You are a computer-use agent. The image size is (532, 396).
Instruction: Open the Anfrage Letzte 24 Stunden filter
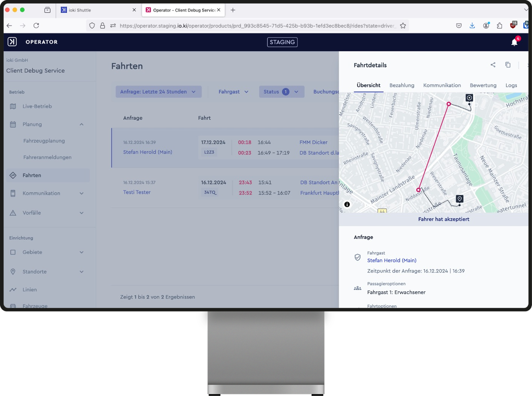pos(158,92)
